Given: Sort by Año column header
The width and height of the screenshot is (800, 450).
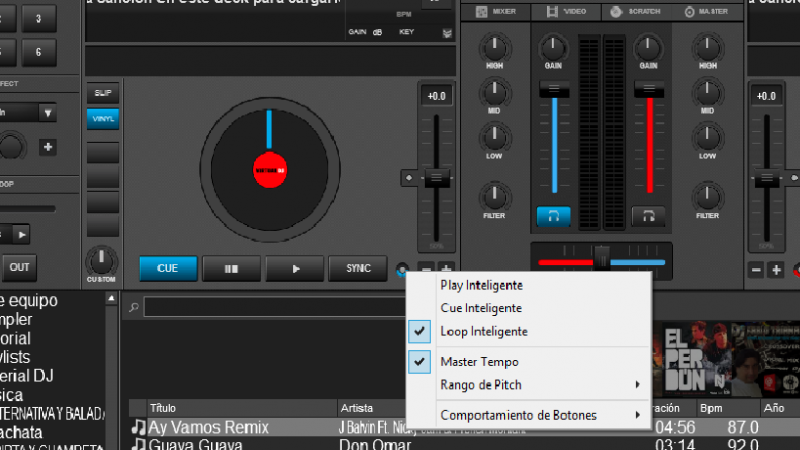Looking at the screenshot, I should coord(780,408).
